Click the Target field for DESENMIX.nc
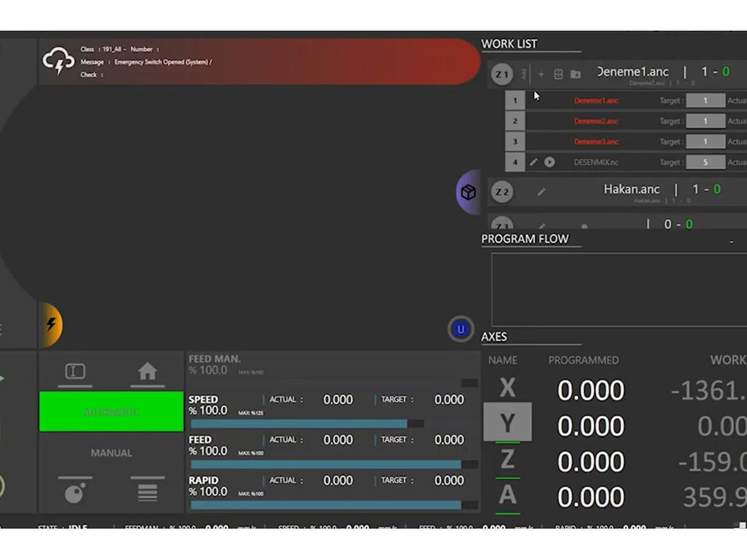 (705, 163)
